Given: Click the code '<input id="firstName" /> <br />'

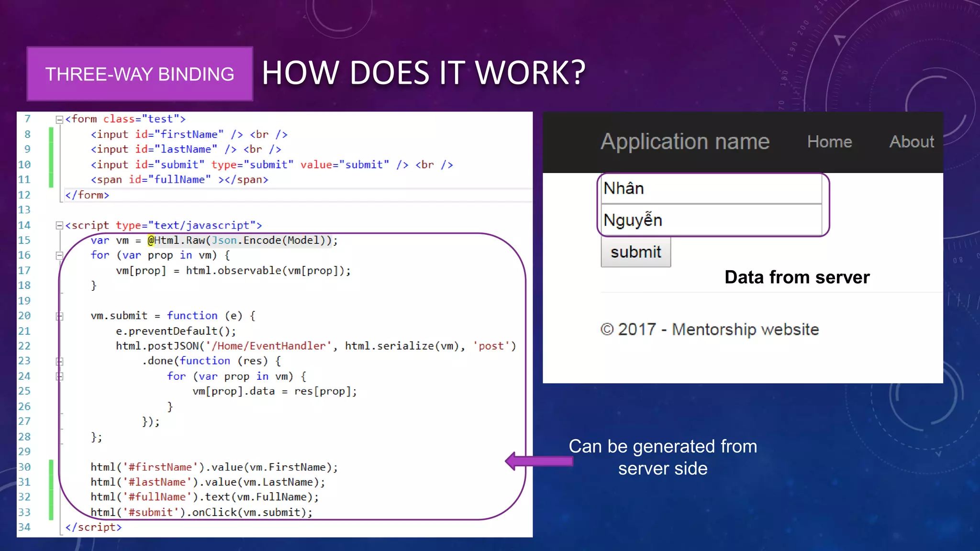Looking at the screenshot, I should point(189,134).
